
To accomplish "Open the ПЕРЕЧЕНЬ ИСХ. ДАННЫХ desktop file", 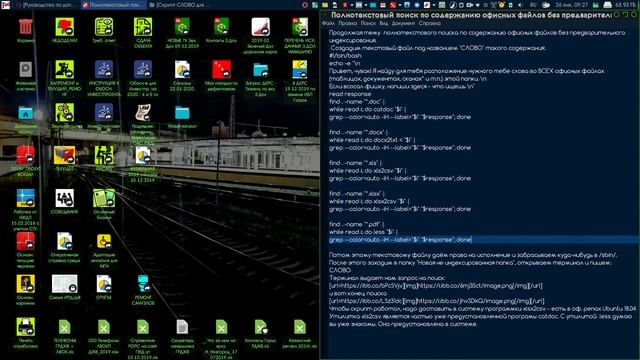I will click(x=300, y=27).
